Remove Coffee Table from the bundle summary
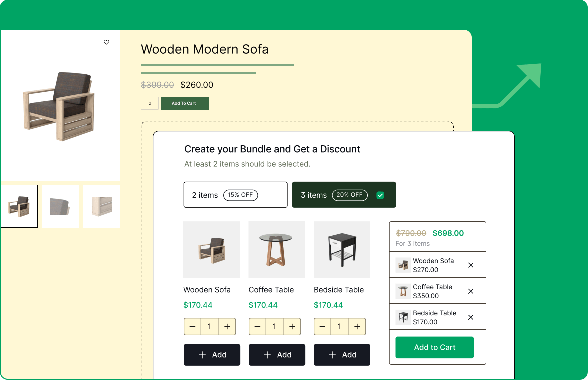588x380 pixels. click(470, 291)
